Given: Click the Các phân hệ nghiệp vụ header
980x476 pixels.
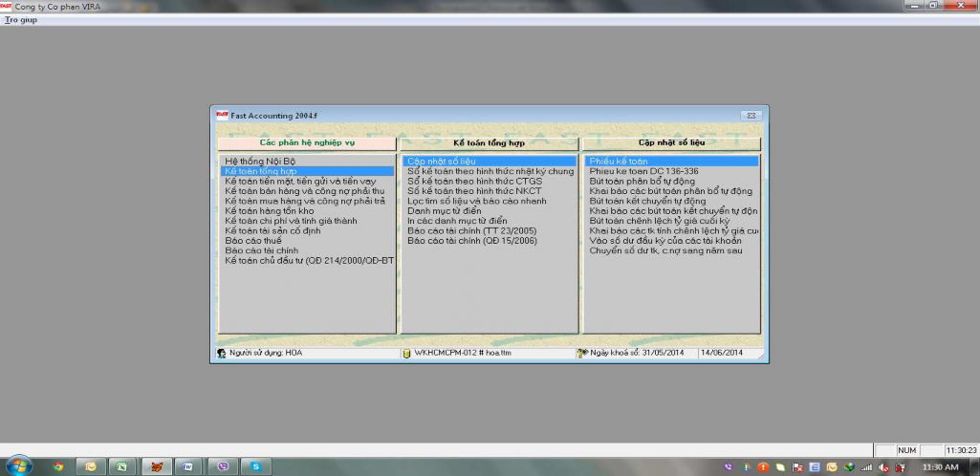Looking at the screenshot, I should 307,142.
